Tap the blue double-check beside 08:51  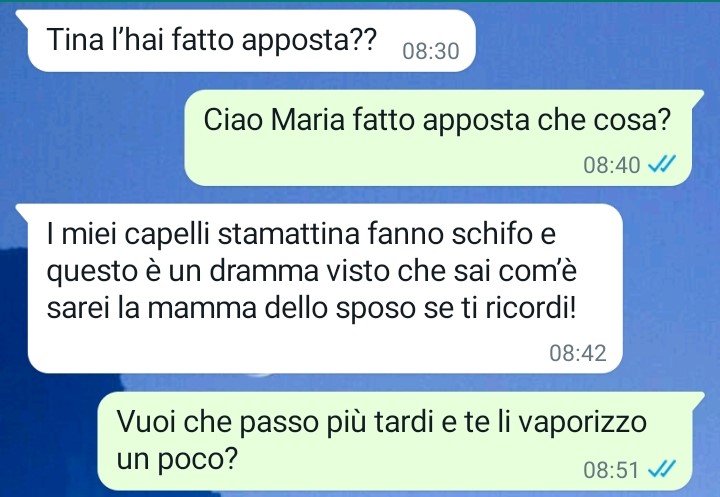[x=662, y=469]
